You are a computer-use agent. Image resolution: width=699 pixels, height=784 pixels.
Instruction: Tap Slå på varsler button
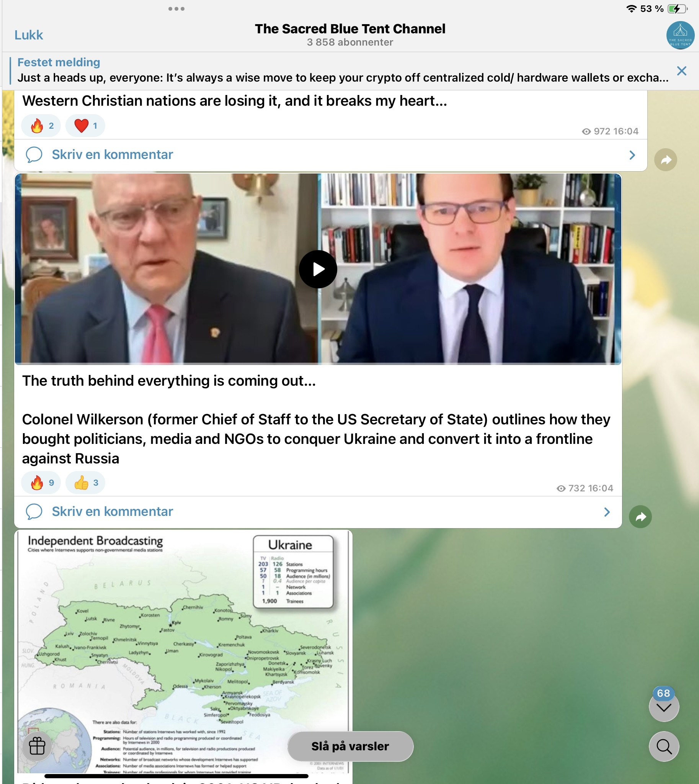point(350,746)
